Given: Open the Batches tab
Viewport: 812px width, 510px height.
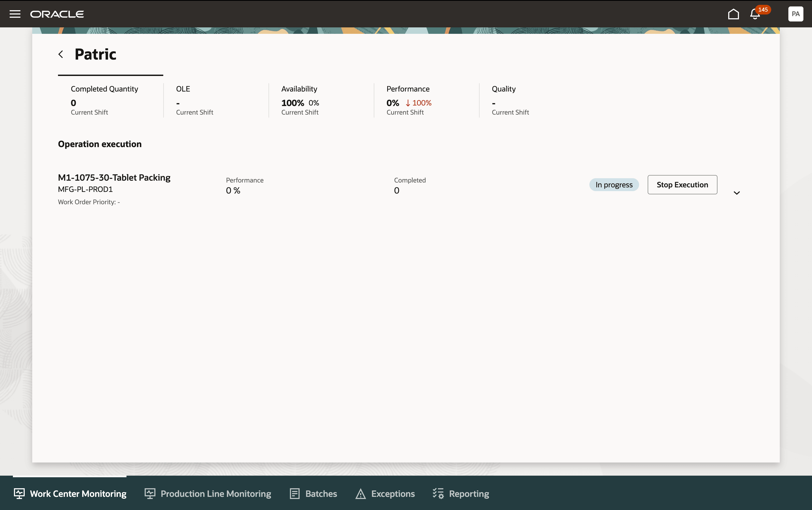Looking at the screenshot, I should (321, 493).
